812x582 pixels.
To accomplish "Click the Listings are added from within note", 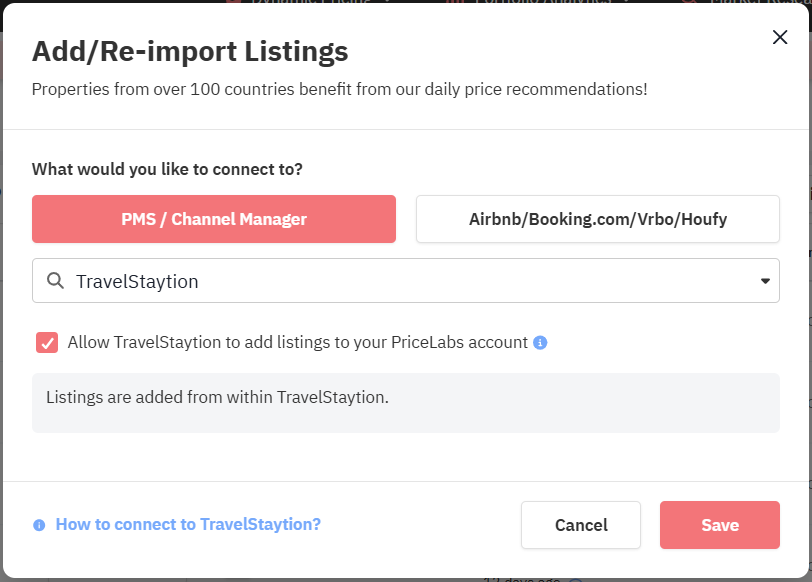I will pyautogui.click(x=217, y=397).
